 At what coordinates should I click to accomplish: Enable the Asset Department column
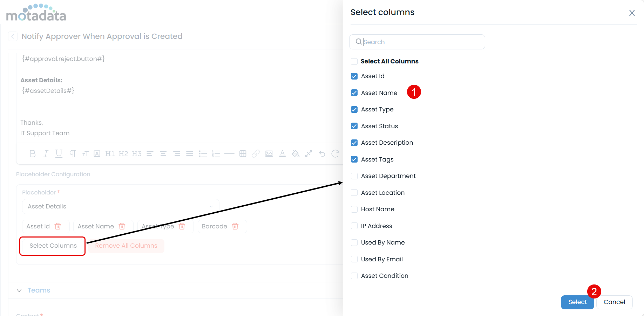coord(354,176)
